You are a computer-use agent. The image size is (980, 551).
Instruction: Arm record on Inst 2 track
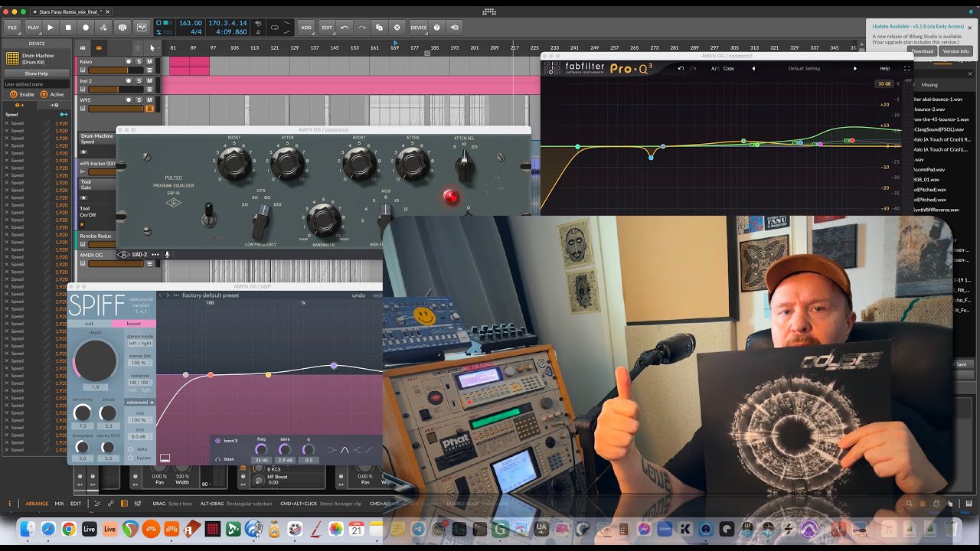click(x=129, y=80)
